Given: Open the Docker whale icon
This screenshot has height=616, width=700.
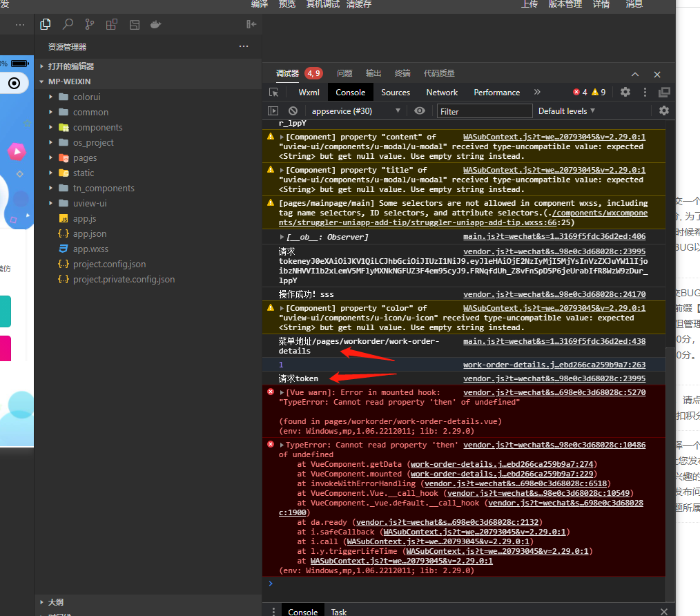Looking at the screenshot, I should (x=156, y=25).
